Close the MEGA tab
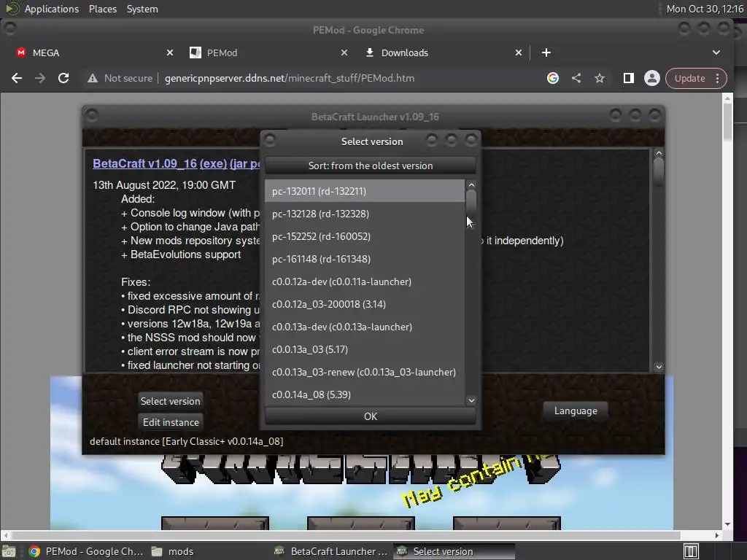This screenshot has height=560, width=747. (169, 52)
